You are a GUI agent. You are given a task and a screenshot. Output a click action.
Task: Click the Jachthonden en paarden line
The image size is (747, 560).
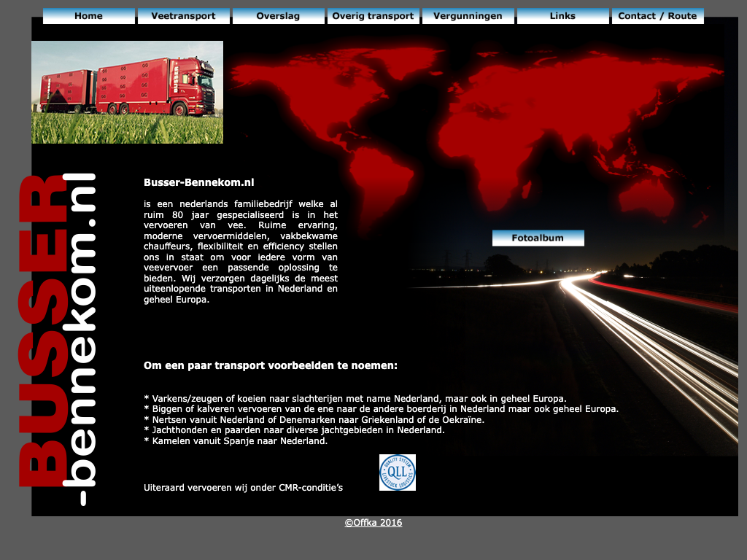click(x=294, y=430)
